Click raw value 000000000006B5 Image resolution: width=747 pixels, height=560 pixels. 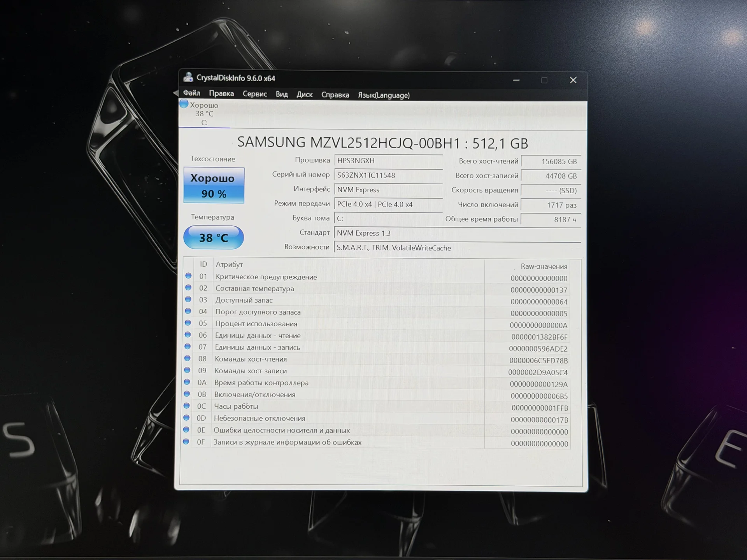tap(539, 396)
